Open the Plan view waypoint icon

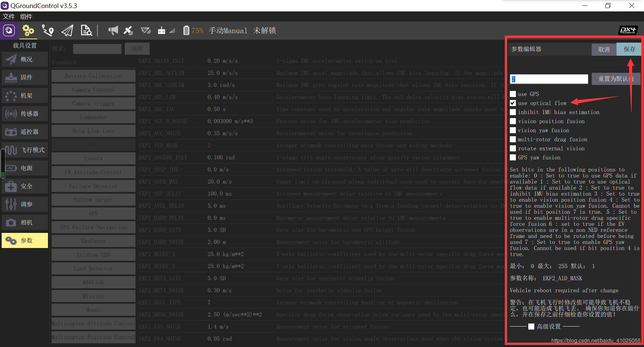coord(48,31)
